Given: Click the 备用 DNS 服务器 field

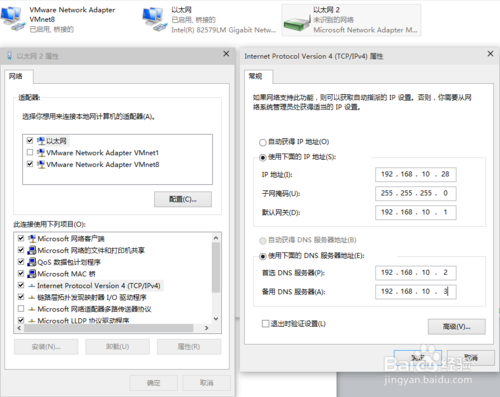Looking at the screenshot, I should click(416, 292).
